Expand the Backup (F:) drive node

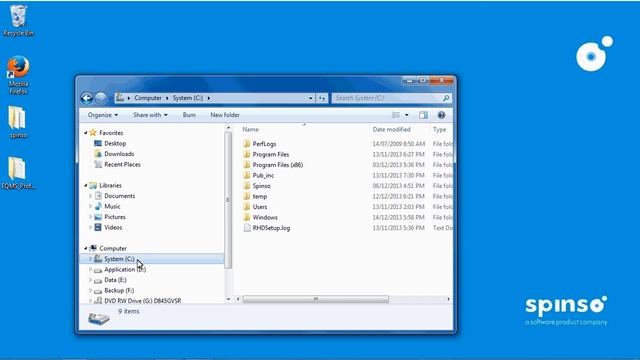90,291
